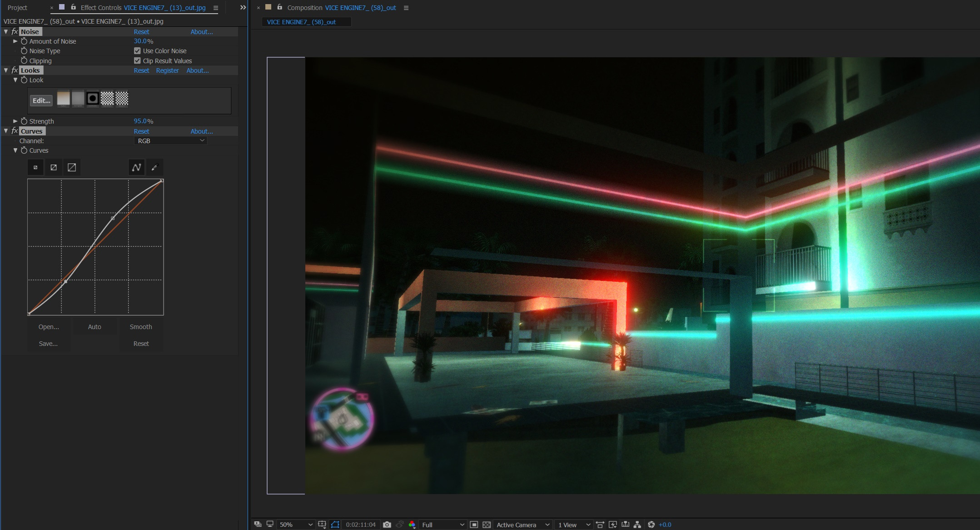Collapse the Looks effect group
Viewport: 980px width, 530px height.
tap(6, 70)
